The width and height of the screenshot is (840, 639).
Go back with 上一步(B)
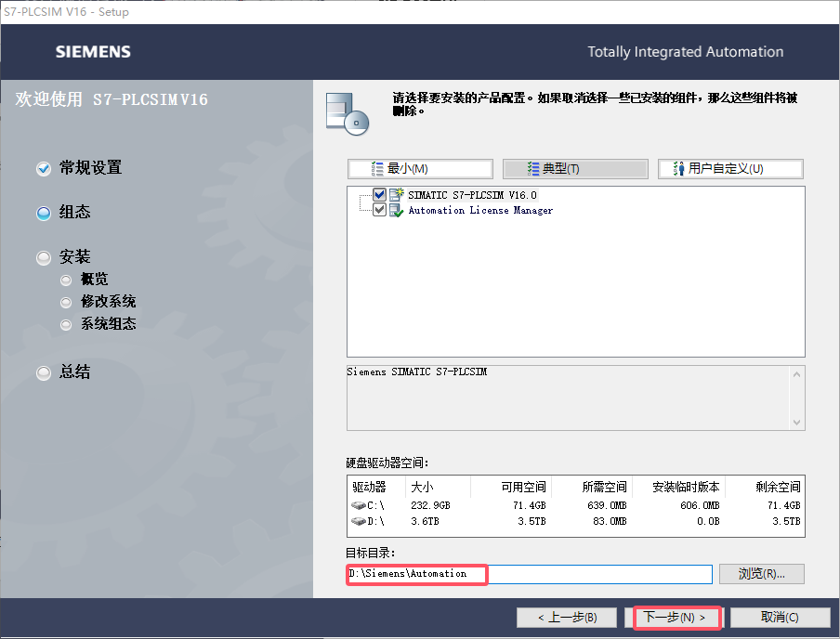click(x=568, y=618)
